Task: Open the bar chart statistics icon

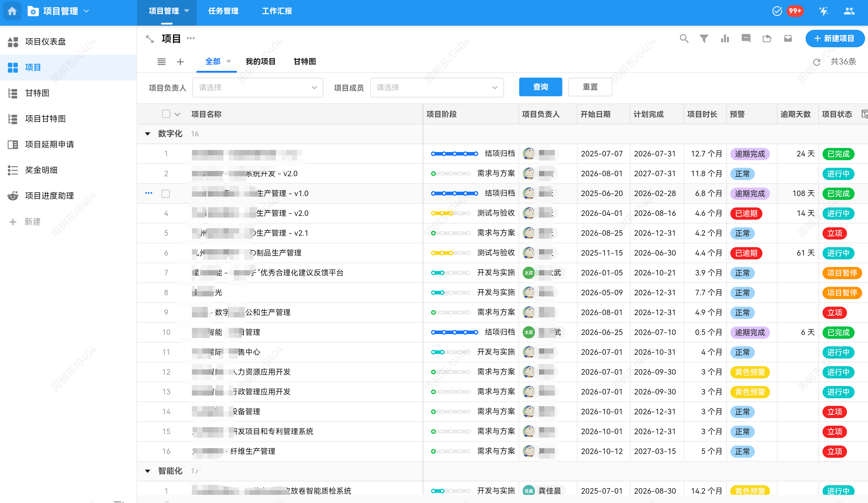Action: (725, 39)
